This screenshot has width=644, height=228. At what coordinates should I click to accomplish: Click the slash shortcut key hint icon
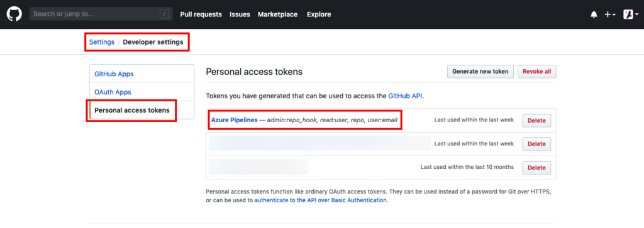point(164,14)
